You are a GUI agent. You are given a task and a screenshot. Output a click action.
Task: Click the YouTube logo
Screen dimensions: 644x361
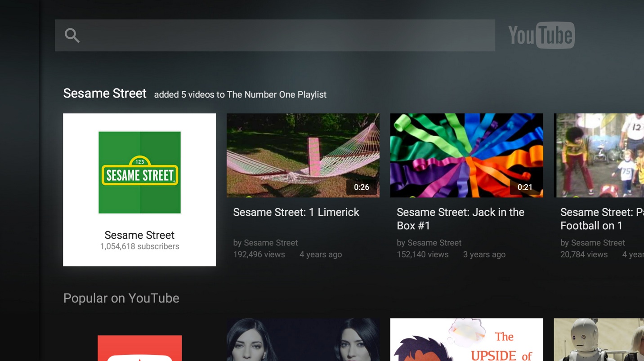tap(541, 35)
